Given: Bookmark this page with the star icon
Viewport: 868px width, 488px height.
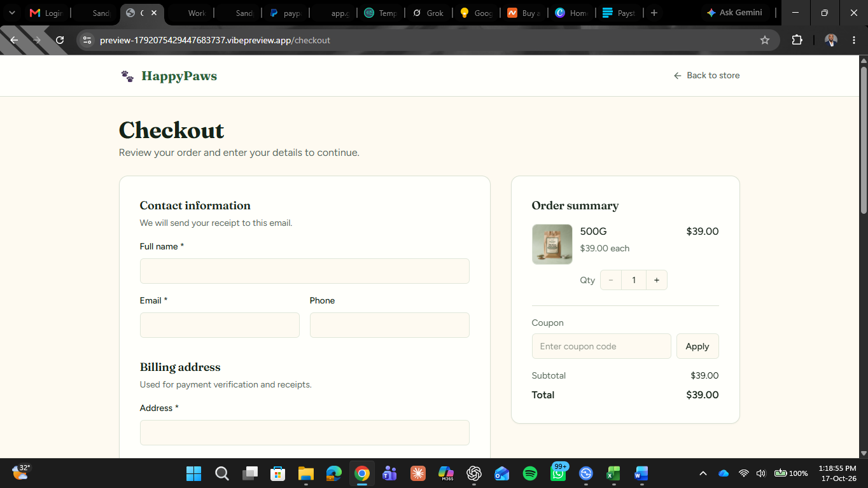Looking at the screenshot, I should (x=765, y=40).
